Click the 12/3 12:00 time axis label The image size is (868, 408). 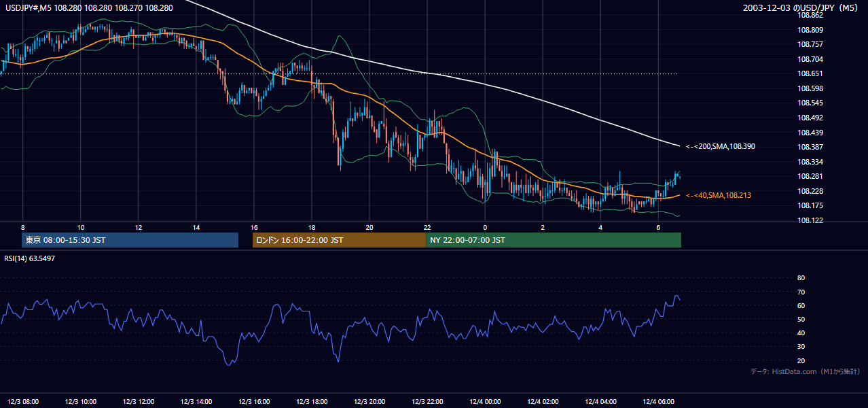pyautogui.click(x=138, y=401)
